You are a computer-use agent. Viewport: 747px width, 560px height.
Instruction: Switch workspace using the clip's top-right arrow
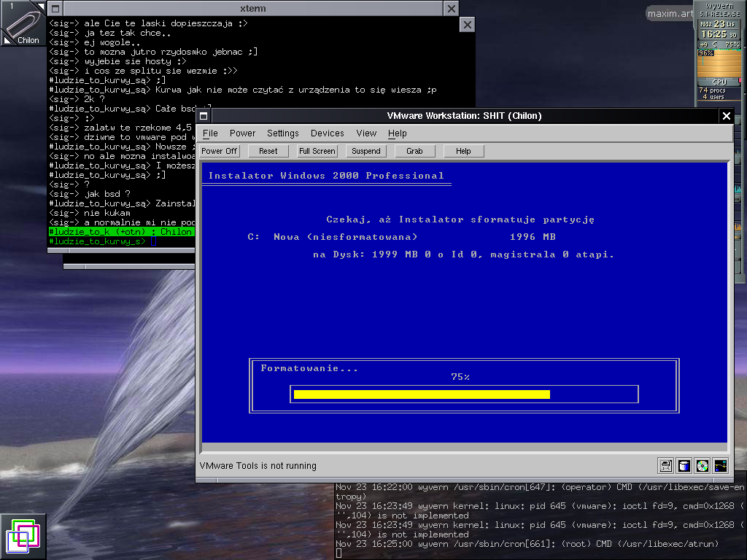coord(40,6)
